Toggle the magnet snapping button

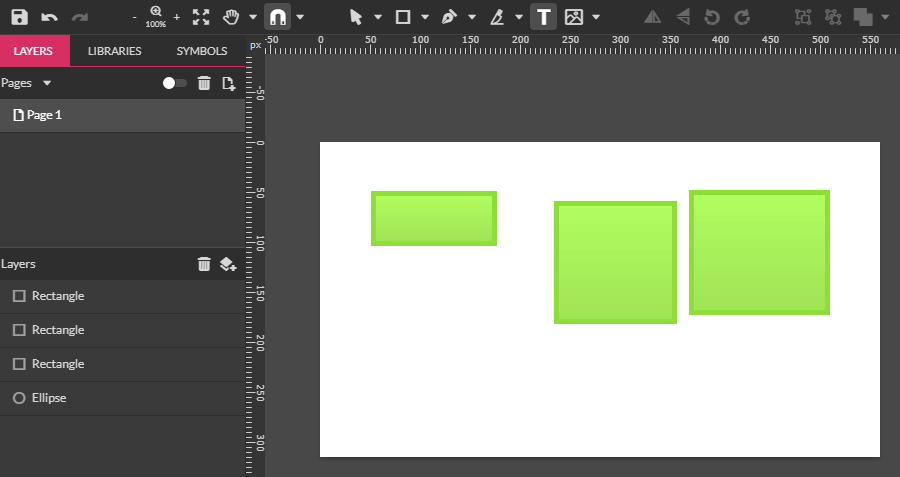[277, 17]
